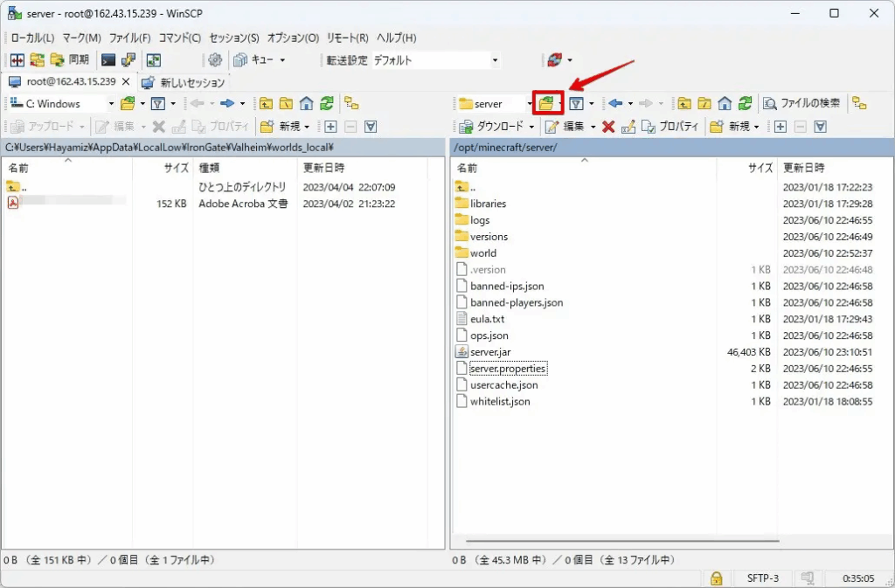Click the remote Open Directory folder icon
This screenshot has width=895, height=588.
click(x=546, y=103)
